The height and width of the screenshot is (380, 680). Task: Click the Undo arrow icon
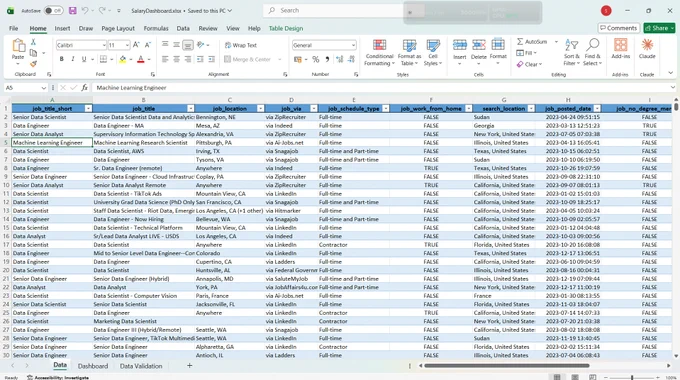point(85,10)
